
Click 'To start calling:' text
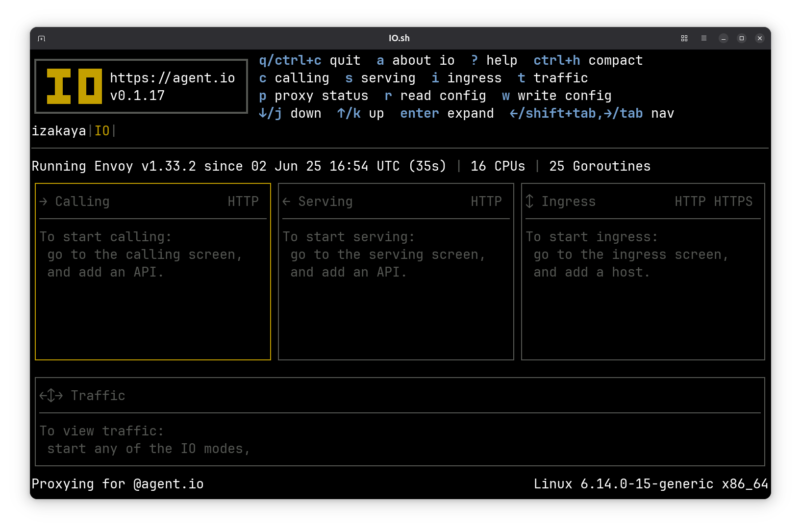click(106, 237)
